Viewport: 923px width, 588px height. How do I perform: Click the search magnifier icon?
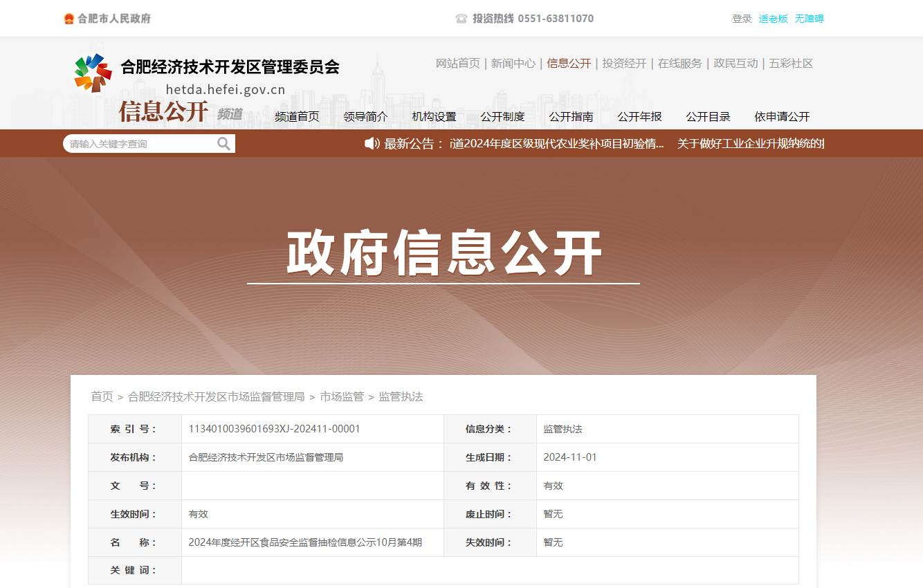[x=223, y=144]
